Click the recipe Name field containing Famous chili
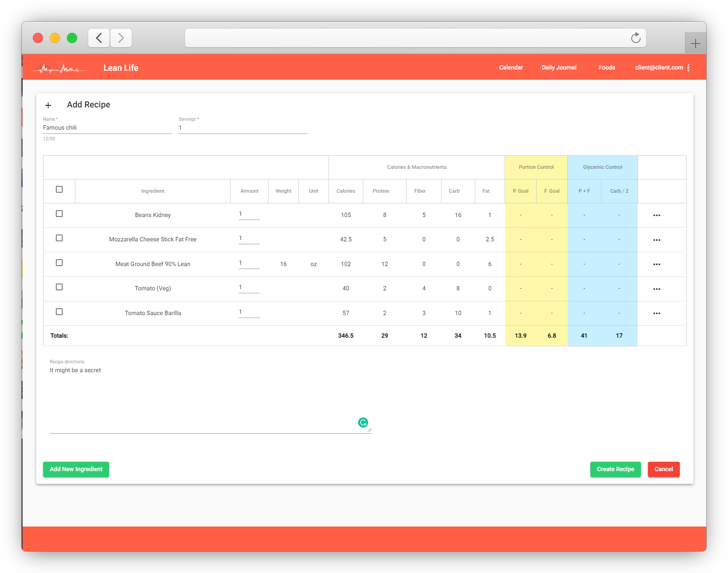728x573 pixels. coord(107,128)
